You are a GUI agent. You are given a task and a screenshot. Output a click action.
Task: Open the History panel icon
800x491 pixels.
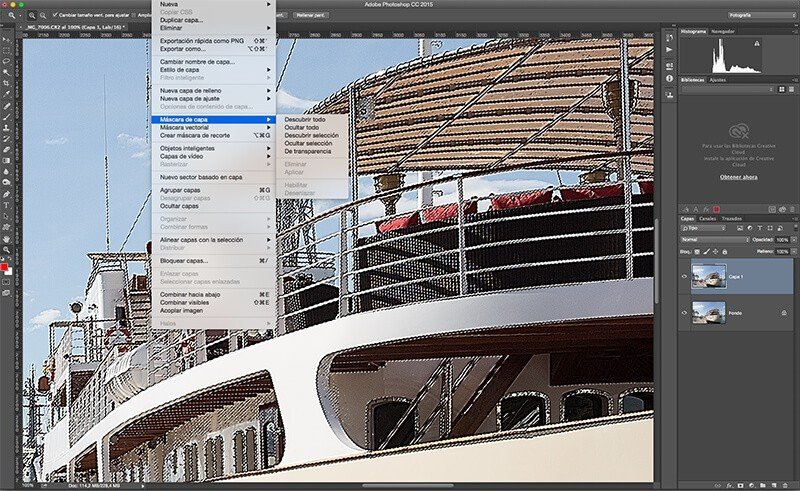click(x=669, y=38)
